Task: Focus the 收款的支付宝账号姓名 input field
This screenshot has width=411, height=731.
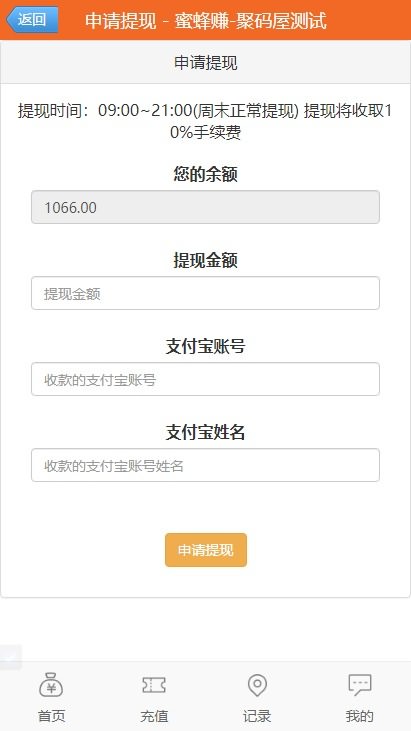Action: point(206,465)
